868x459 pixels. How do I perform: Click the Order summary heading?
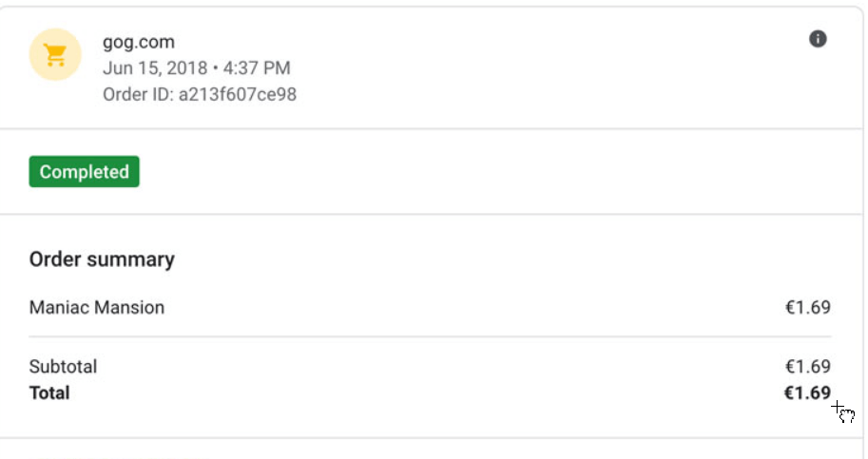(x=102, y=259)
